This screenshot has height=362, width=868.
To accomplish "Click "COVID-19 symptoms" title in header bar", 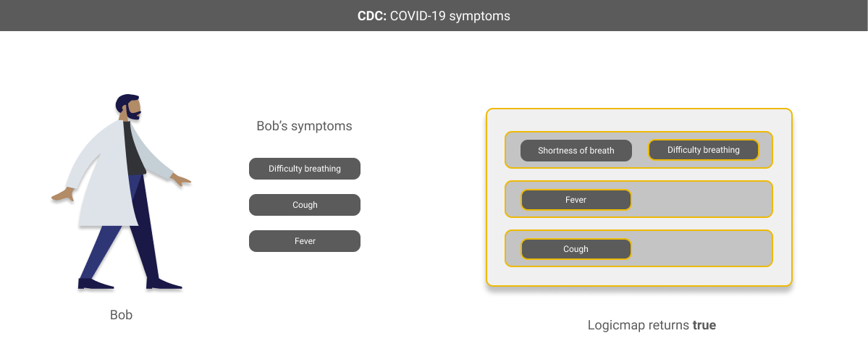I will coord(450,15).
